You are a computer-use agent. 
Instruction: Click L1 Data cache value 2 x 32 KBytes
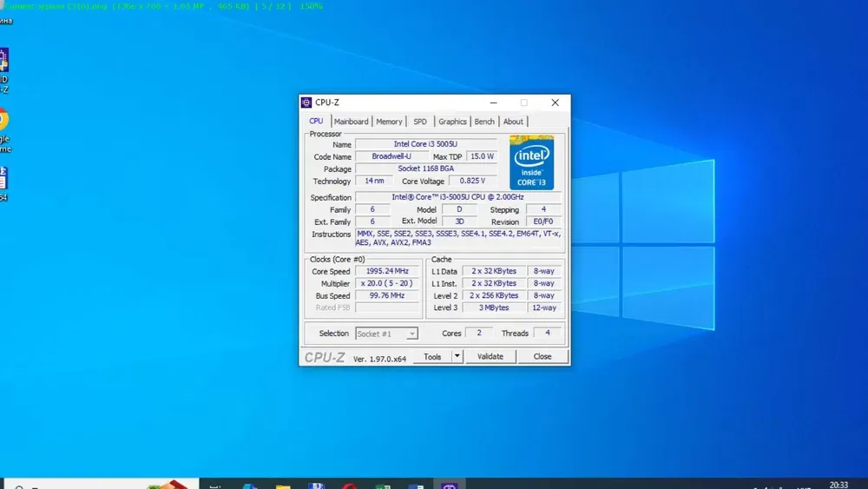tap(494, 271)
